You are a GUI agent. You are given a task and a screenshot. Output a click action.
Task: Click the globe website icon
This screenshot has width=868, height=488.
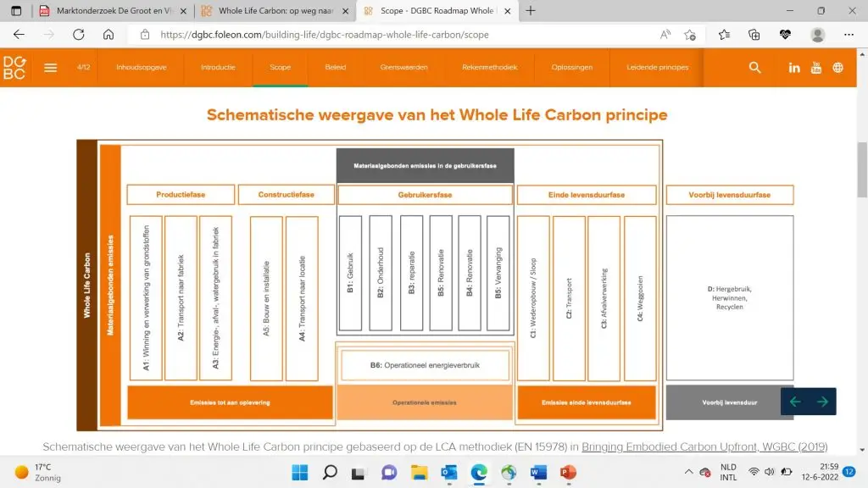(x=838, y=68)
